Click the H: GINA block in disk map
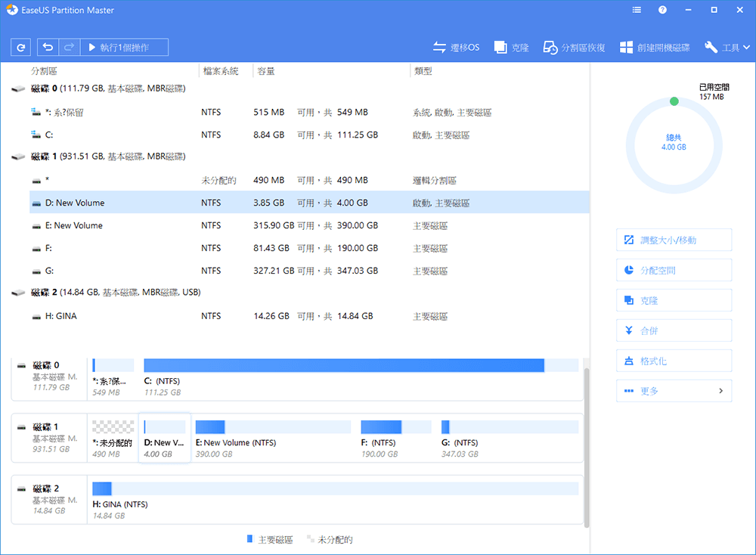The height and width of the screenshot is (555, 756). [336, 500]
